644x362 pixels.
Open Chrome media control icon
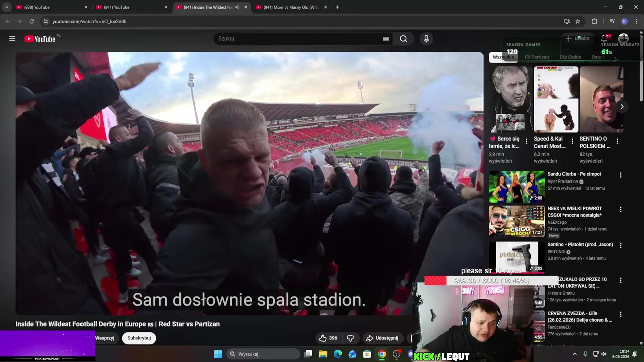click(612, 21)
